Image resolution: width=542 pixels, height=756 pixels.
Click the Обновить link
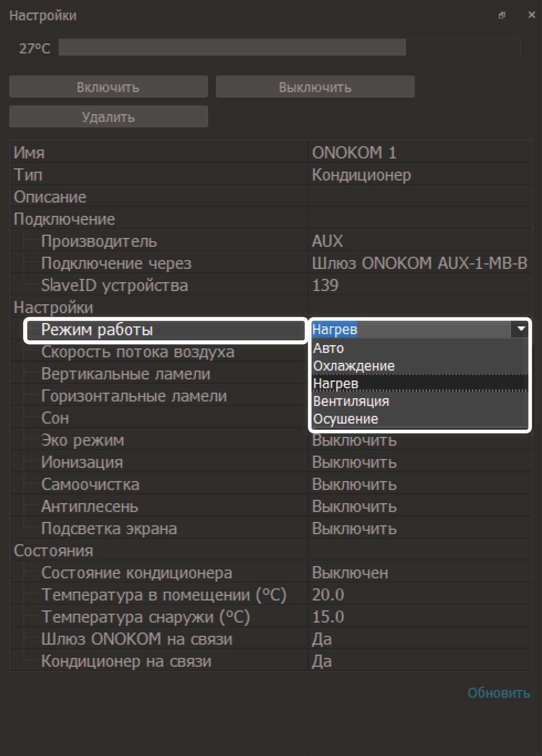(x=498, y=693)
